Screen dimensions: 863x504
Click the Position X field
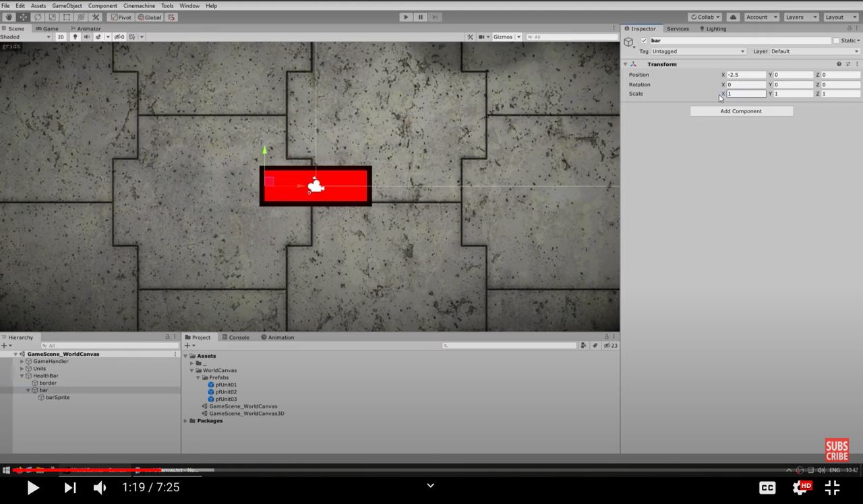tap(746, 75)
